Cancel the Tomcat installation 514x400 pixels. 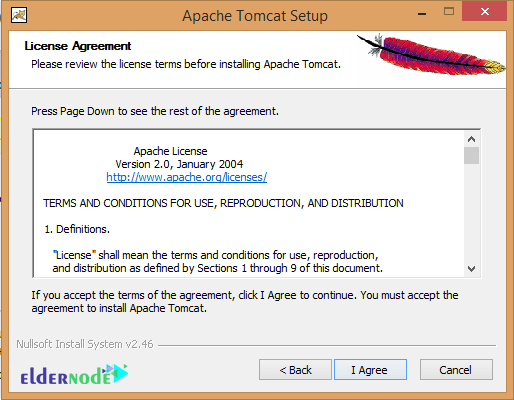tap(456, 370)
